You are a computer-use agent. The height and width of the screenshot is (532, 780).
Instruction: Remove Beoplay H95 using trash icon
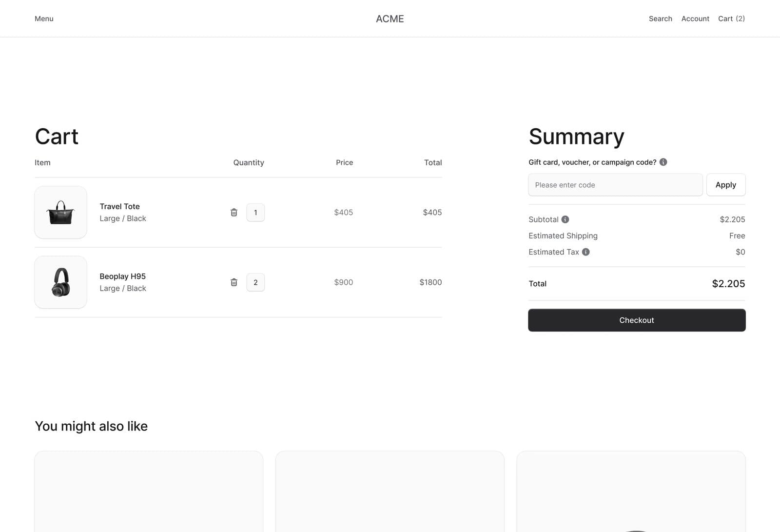(234, 282)
